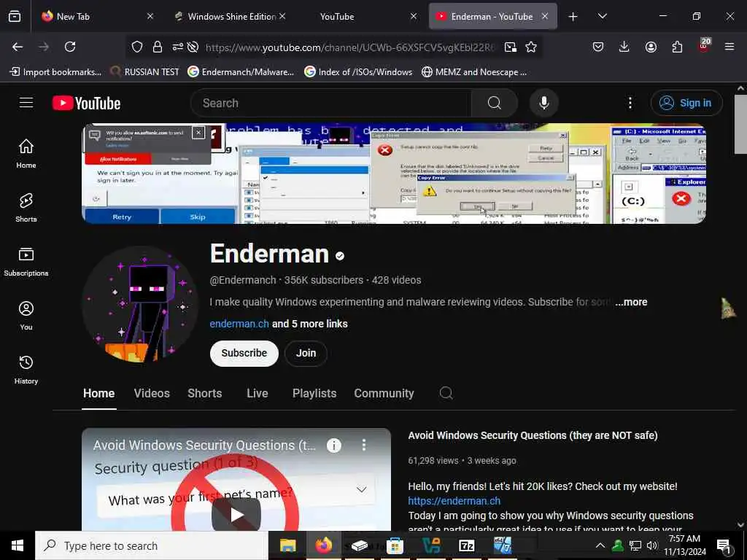Open the volume control in tray
Screen dimensions: 747x560
pyautogui.click(x=652, y=545)
